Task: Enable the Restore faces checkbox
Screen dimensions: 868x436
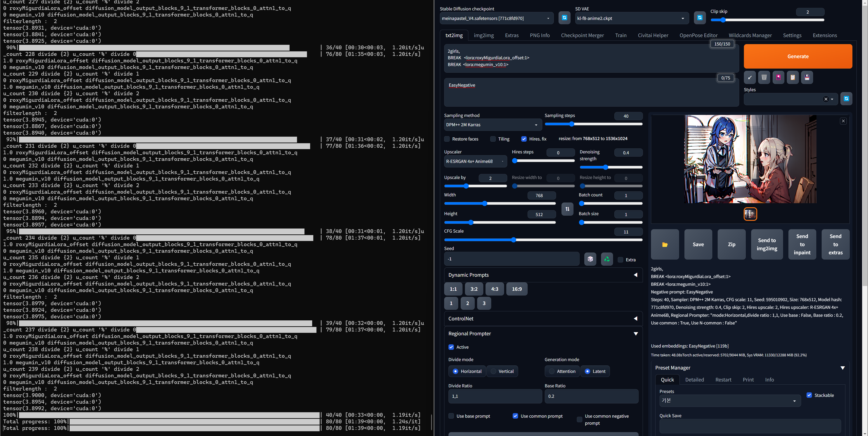Action: [447, 139]
